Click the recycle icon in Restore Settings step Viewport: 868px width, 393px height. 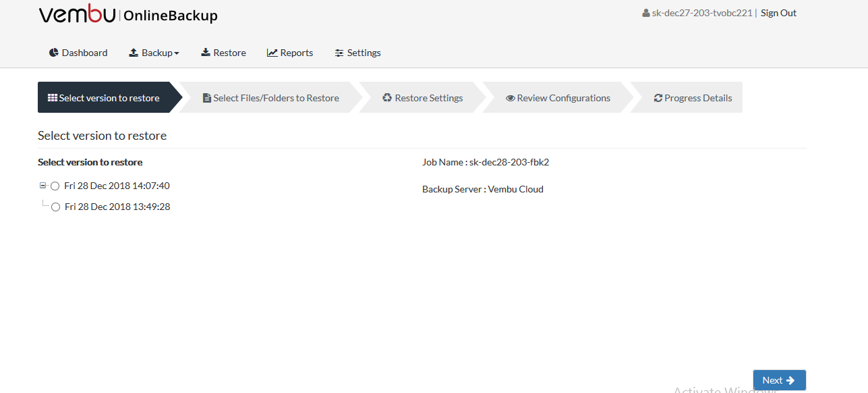[387, 98]
